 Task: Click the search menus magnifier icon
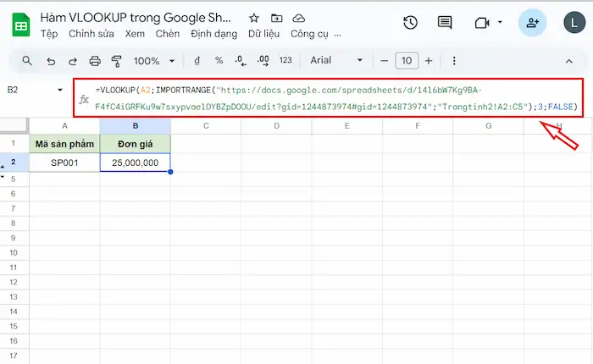pos(27,61)
